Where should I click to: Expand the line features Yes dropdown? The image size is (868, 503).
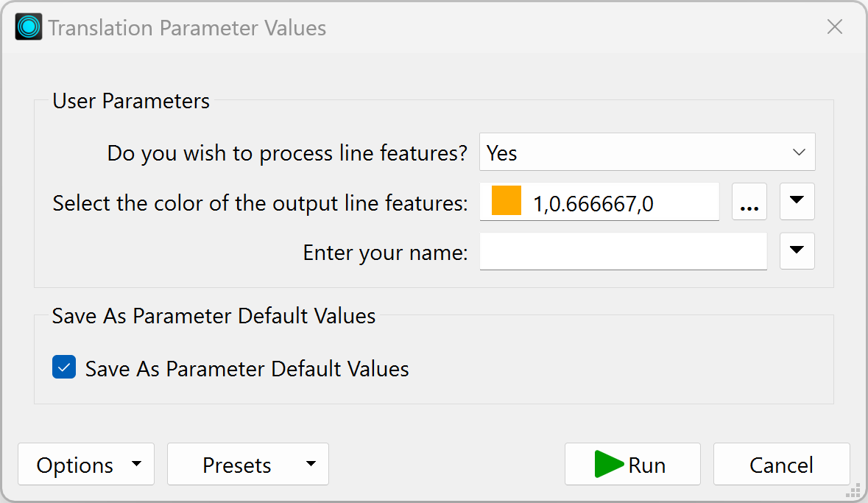799,152
